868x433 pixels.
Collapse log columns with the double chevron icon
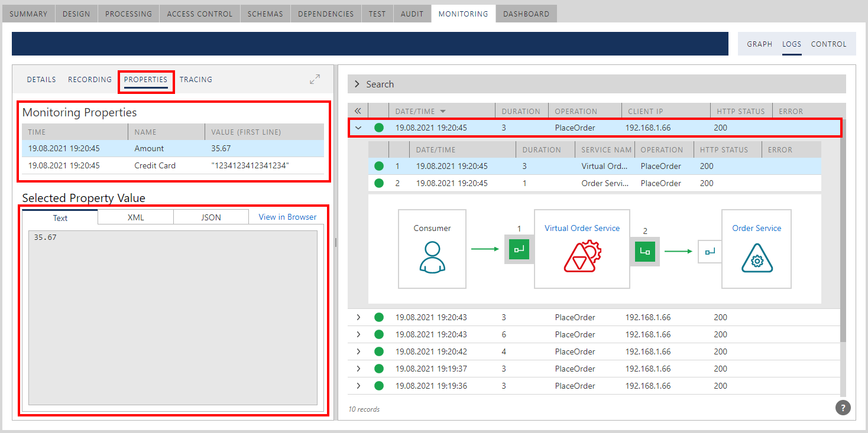click(x=358, y=111)
